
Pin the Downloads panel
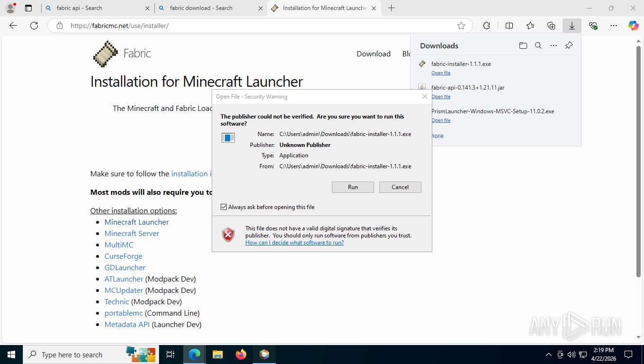(569, 45)
